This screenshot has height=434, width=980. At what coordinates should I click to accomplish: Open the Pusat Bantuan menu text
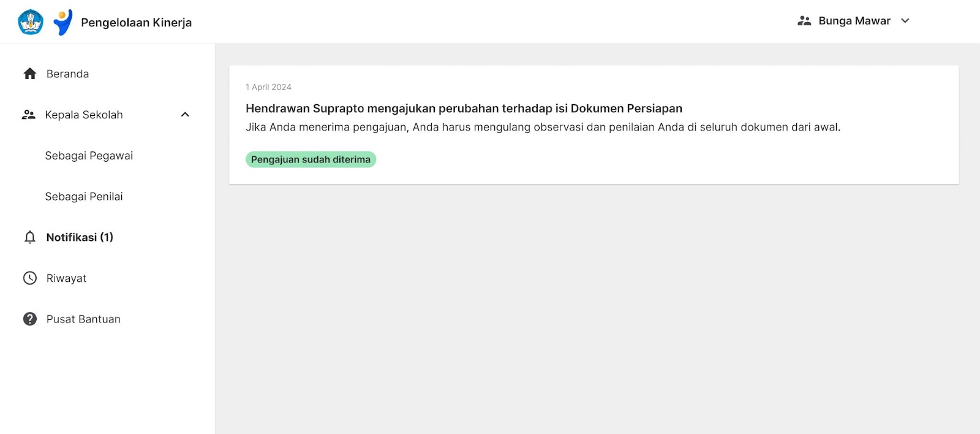[x=83, y=319]
